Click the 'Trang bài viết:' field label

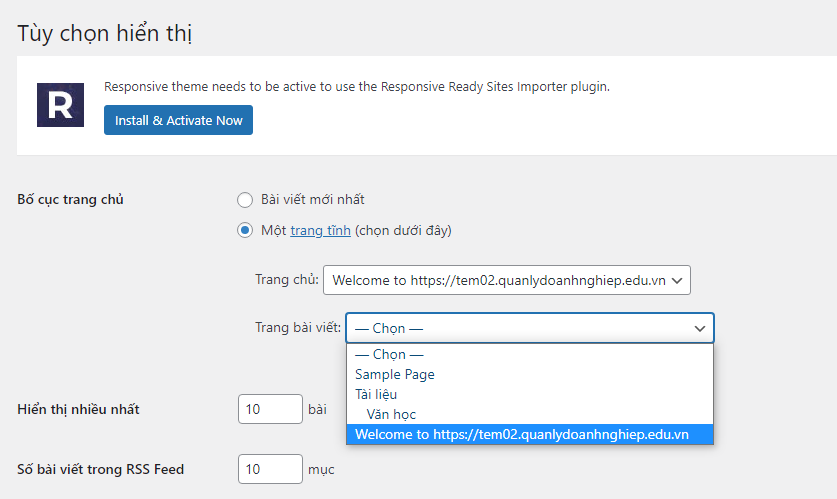[298, 328]
